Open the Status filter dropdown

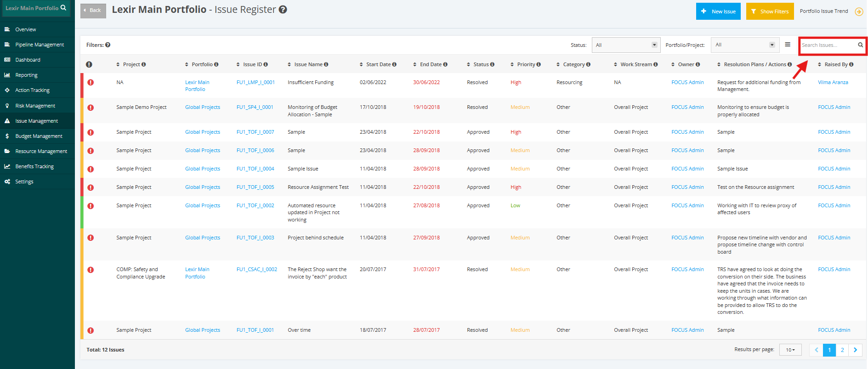[x=626, y=45]
